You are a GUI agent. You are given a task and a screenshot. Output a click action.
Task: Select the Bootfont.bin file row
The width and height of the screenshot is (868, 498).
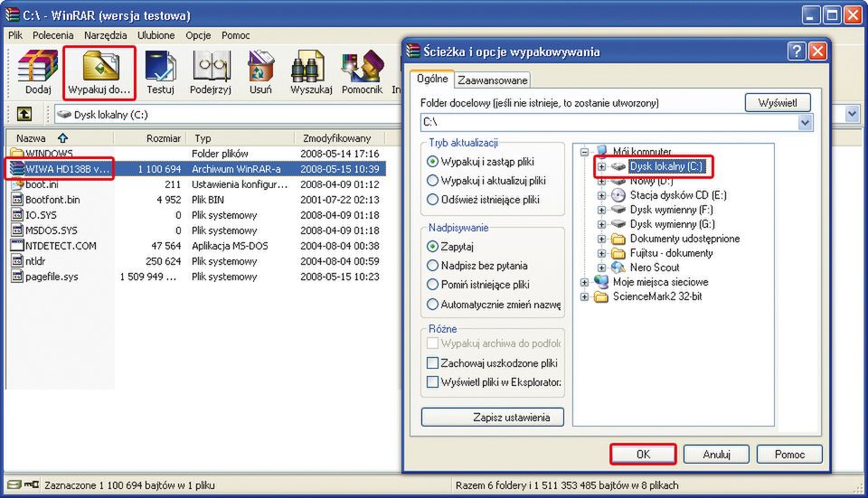tap(195, 200)
